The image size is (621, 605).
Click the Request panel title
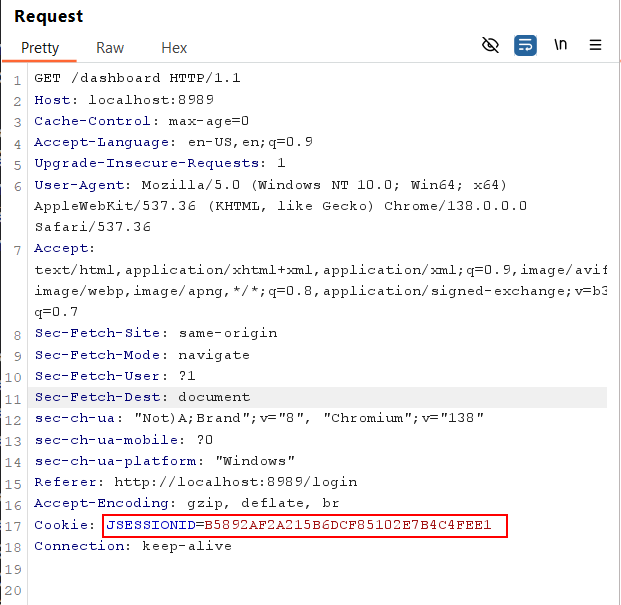coord(49,16)
